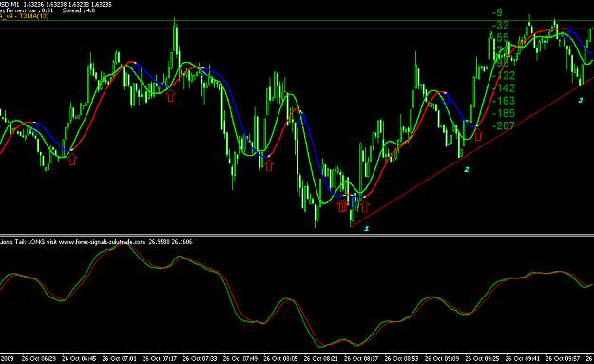Click the "26 Oct 08:05" time label
The height and width of the screenshot is (364, 594).
[x=280, y=358]
